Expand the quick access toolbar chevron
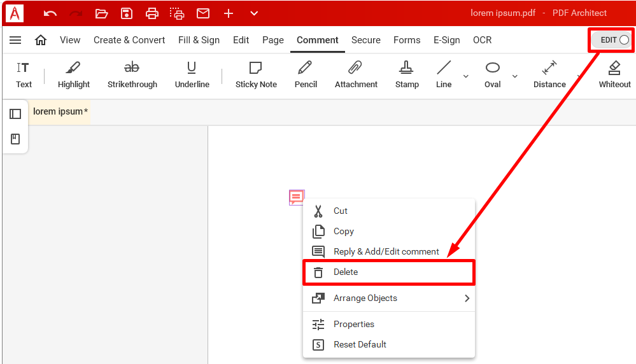This screenshot has width=636, height=364. click(x=254, y=13)
